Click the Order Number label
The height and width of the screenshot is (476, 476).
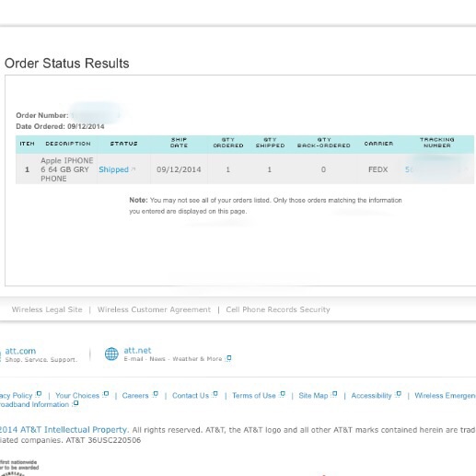(x=42, y=115)
